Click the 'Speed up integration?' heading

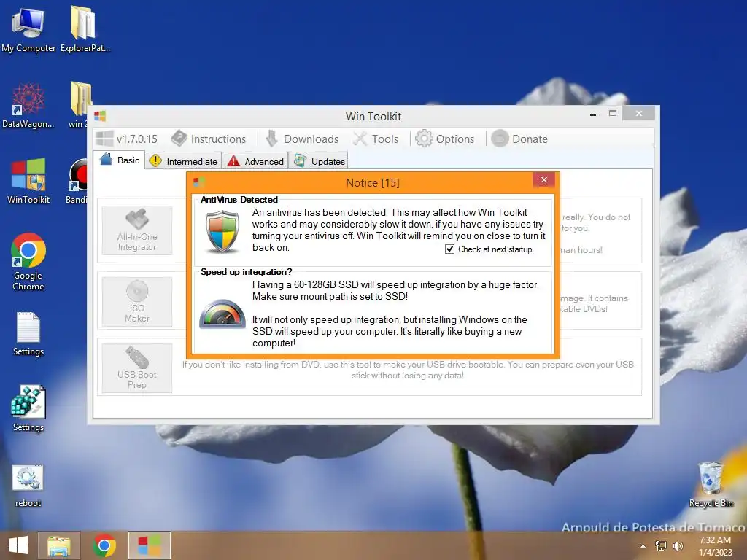click(x=247, y=272)
